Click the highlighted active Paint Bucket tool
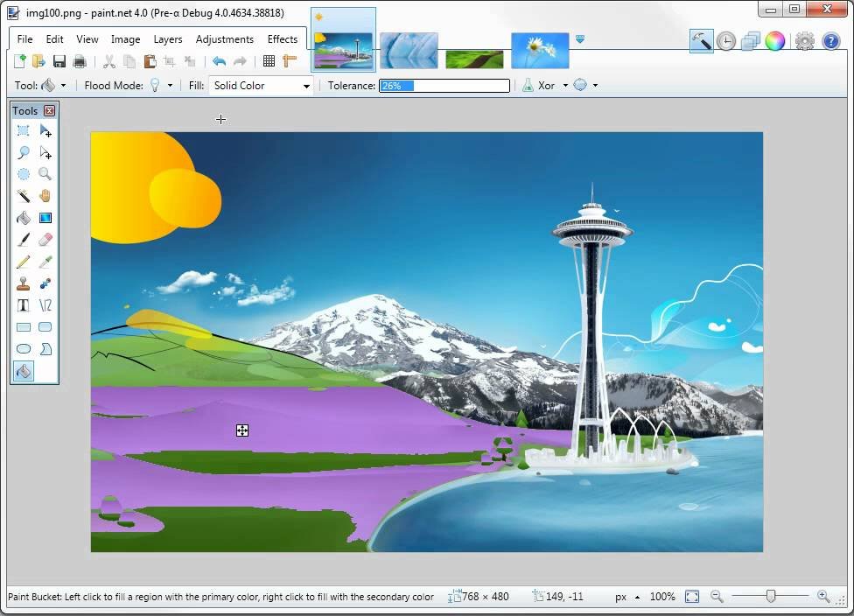854x616 pixels. coord(24,372)
